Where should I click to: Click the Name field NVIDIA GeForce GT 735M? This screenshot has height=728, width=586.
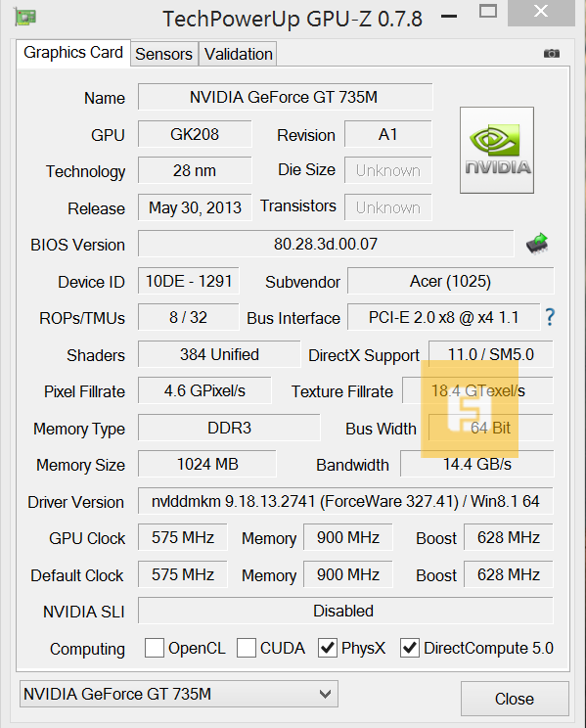click(x=285, y=97)
